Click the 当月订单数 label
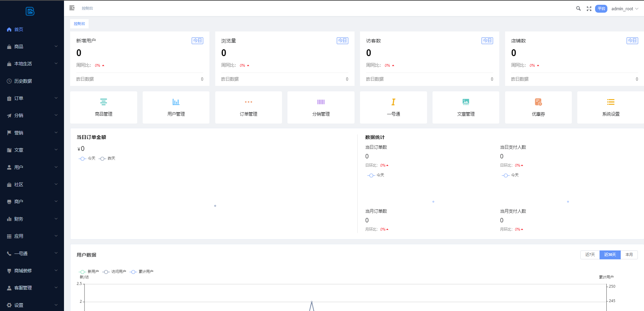The width and height of the screenshot is (644, 311). pos(376,211)
